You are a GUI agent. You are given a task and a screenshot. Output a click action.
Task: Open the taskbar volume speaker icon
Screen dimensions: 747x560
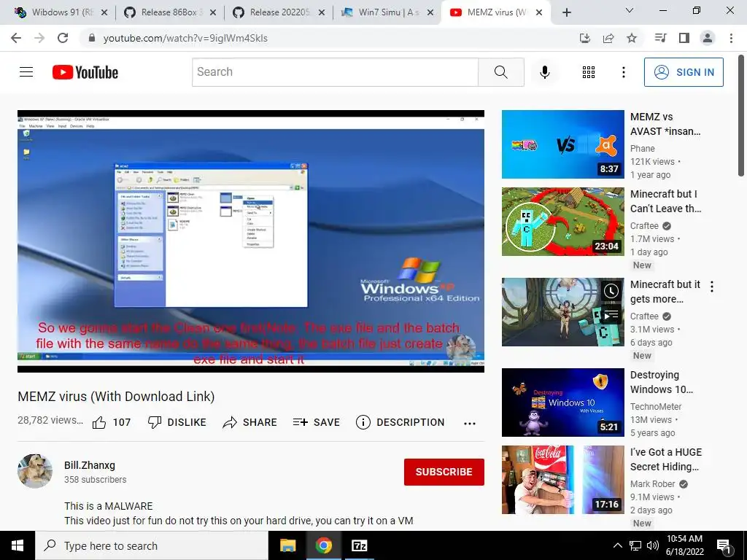click(x=653, y=545)
